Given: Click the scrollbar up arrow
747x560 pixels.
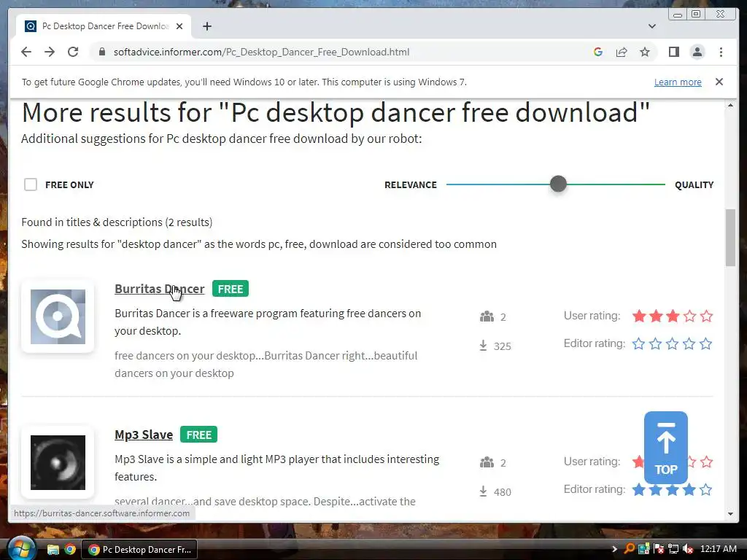Looking at the screenshot, I should pyautogui.click(x=730, y=105).
